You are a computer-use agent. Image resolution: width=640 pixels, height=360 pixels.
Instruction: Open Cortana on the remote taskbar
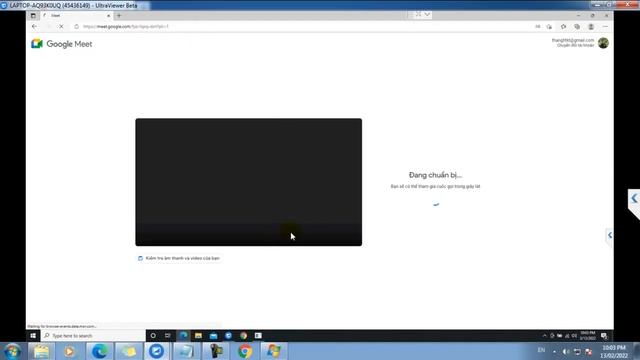pos(153,336)
